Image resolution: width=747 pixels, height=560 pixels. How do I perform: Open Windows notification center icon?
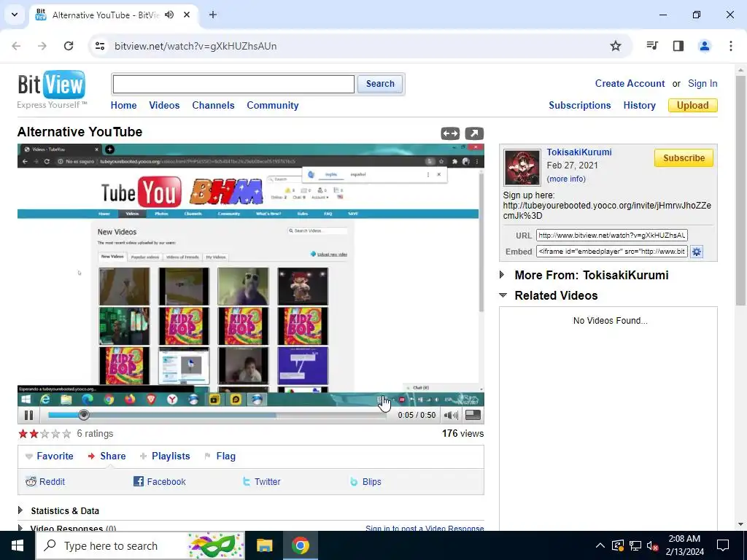click(723, 545)
